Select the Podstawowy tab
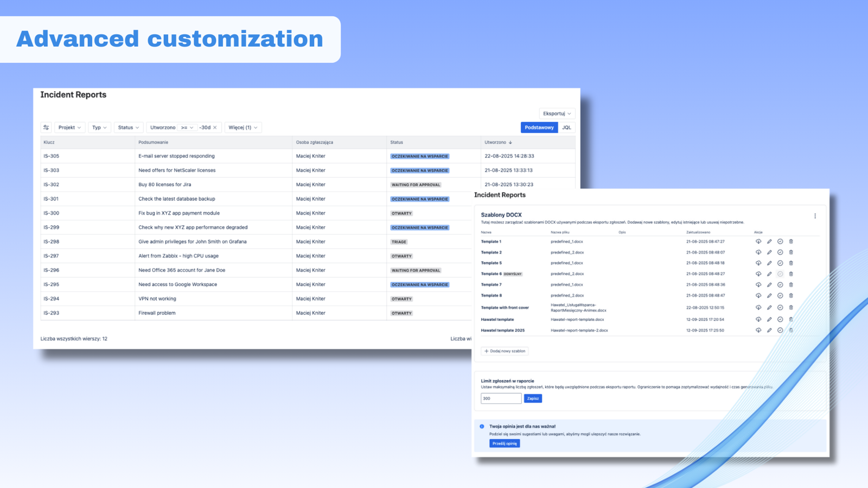 pos(539,127)
